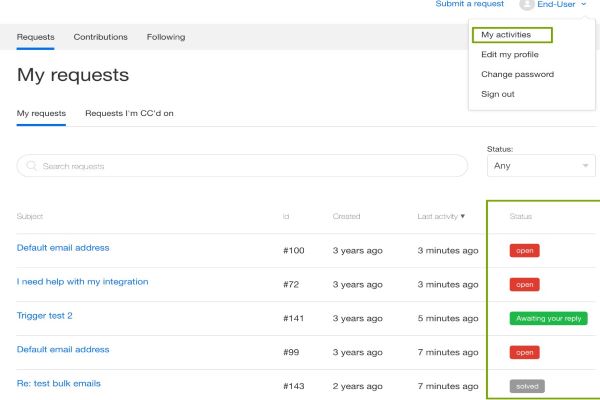This screenshot has height=400, width=600.
Task: Click the gray solved status badge
Action: click(527, 386)
